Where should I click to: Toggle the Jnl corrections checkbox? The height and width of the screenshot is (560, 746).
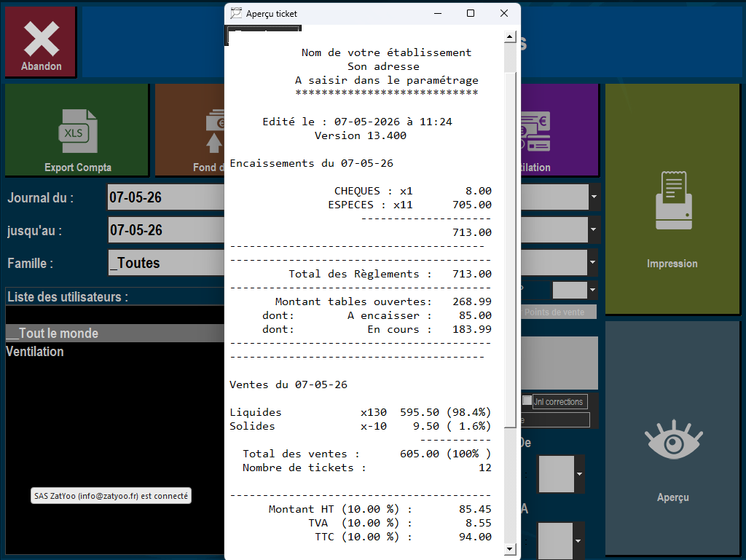pos(527,401)
